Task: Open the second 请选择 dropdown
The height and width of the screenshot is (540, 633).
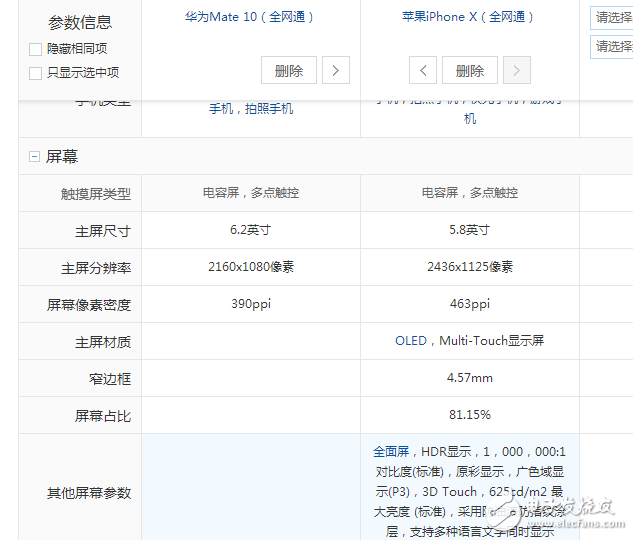Action: pos(612,47)
